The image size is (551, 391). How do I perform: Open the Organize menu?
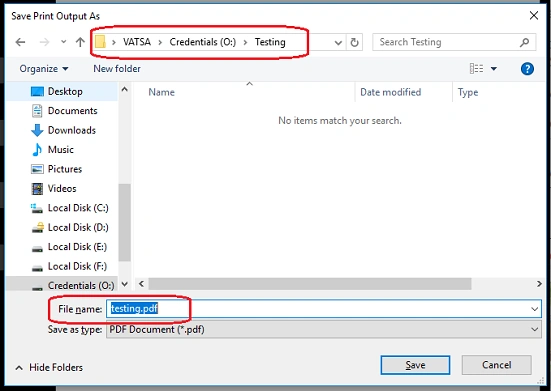pyautogui.click(x=44, y=69)
